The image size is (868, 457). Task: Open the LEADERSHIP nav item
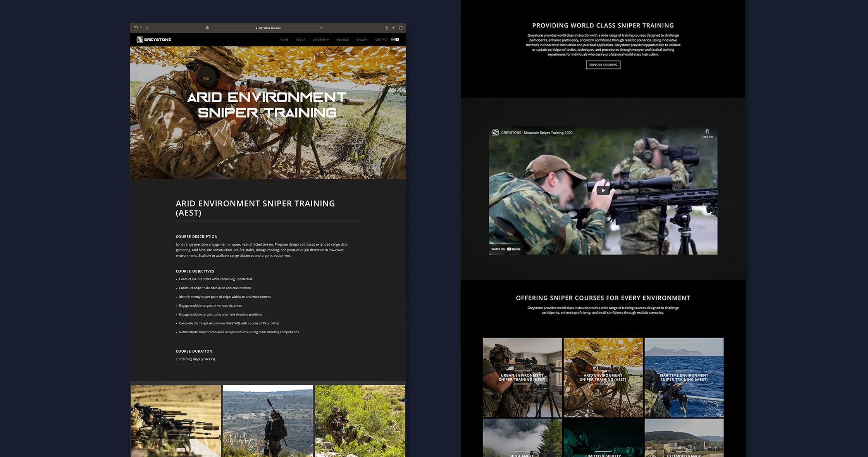click(x=321, y=40)
